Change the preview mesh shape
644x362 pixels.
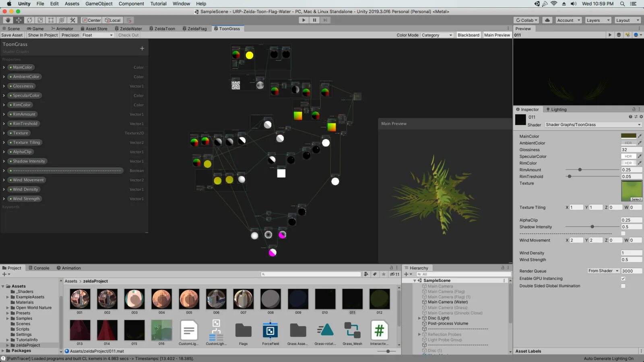(619, 35)
